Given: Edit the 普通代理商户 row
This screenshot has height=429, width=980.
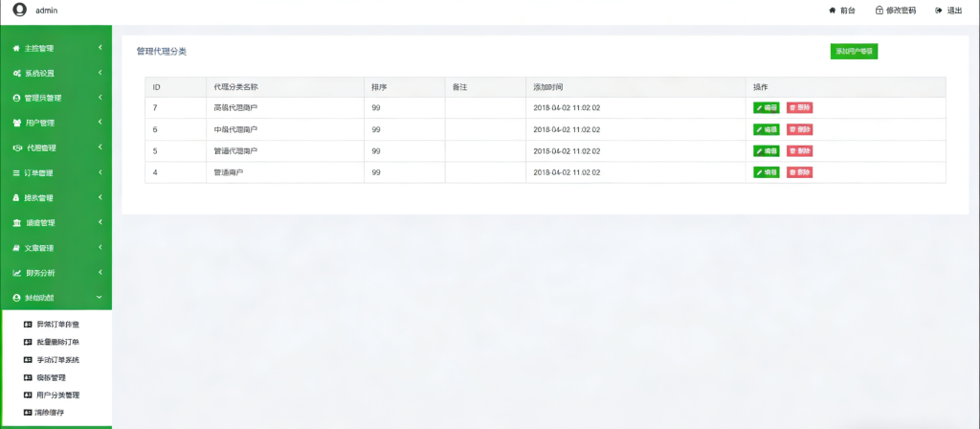Looking at the screenshot, I should (767, 150).
